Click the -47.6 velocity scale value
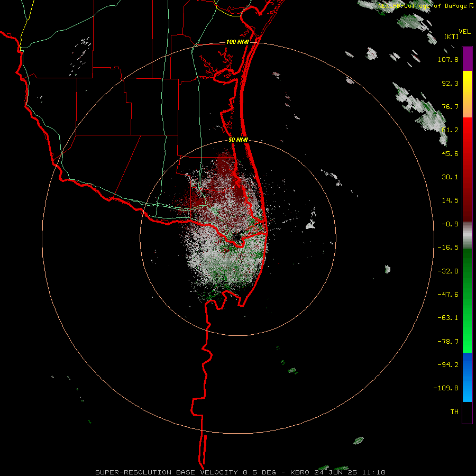 click(x=448, y=295)
